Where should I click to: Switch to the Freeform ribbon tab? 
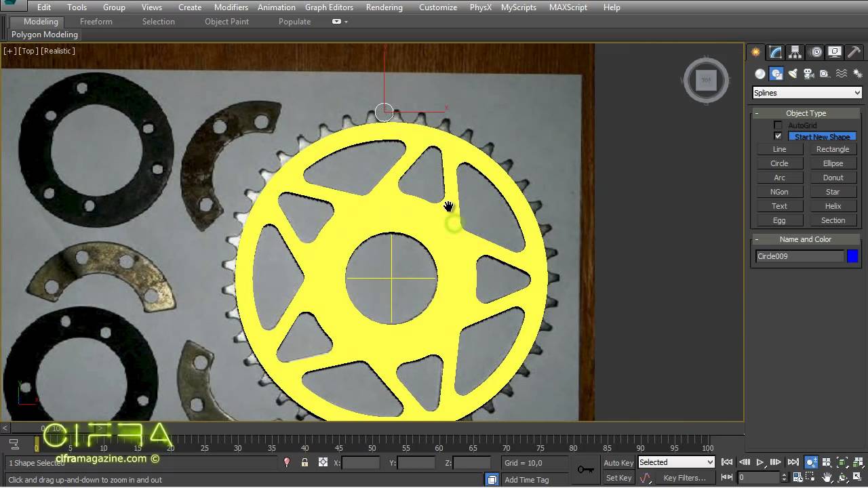96,22
